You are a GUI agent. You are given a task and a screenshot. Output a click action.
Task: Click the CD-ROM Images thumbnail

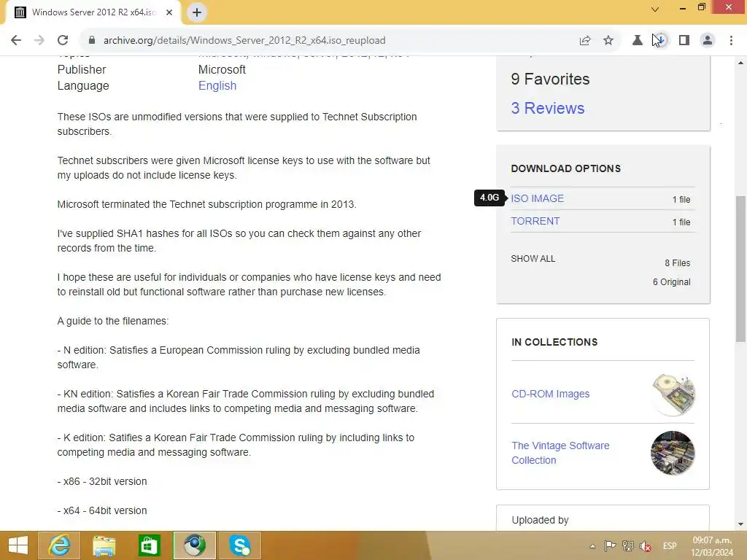(x=673, y=394)
